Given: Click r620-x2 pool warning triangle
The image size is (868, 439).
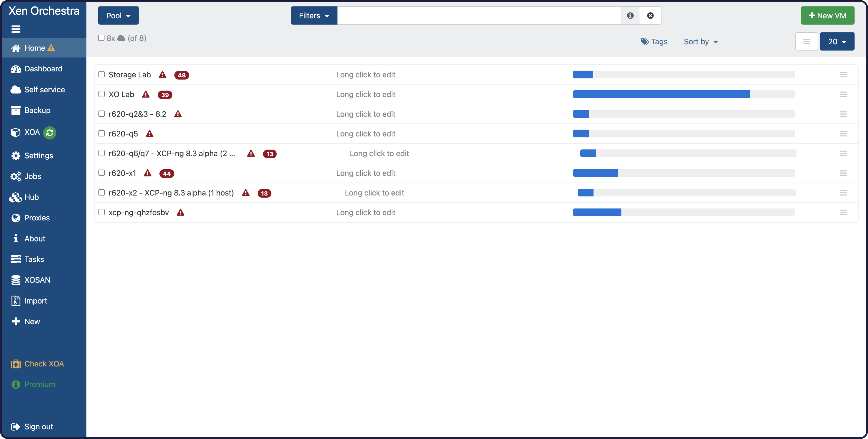Looking at the screenshot, I should click(x=246, y=193).
